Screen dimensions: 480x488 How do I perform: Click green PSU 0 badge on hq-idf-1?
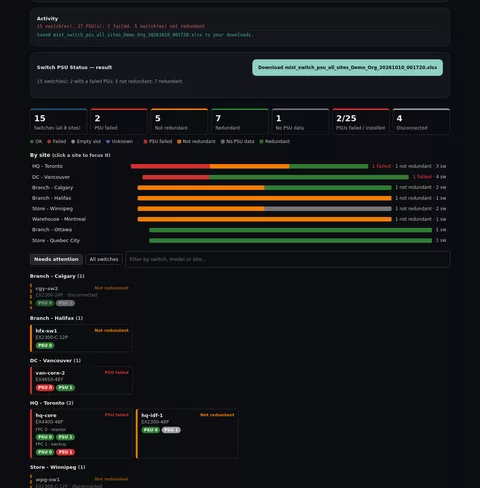pyautogui.click(x=151, y=430)
